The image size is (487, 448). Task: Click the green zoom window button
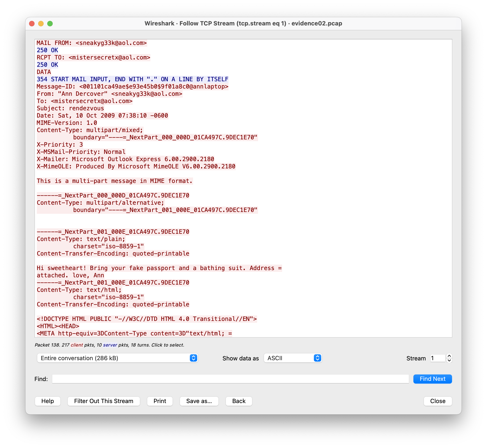pos(50,24)
